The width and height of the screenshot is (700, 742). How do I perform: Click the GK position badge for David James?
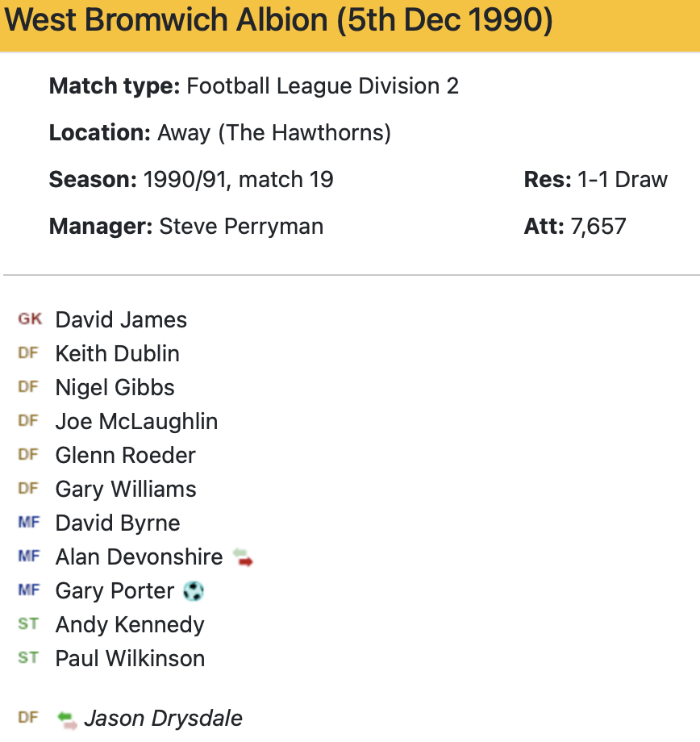[x=30, y=319]
